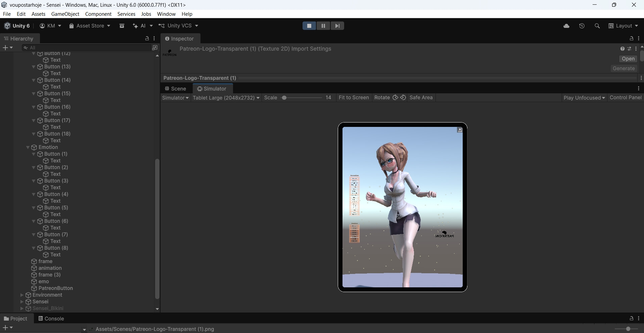Open the Asset Store dropdown

tap(90, 26)
